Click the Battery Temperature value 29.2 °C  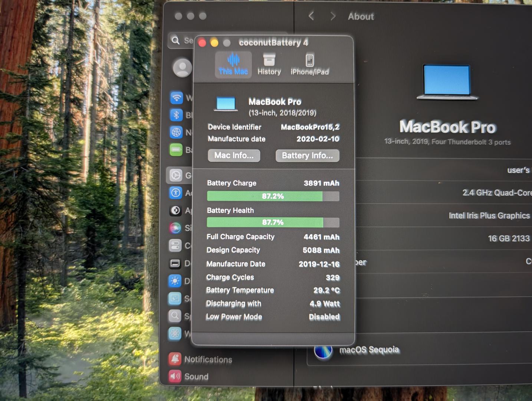point(327,290)
